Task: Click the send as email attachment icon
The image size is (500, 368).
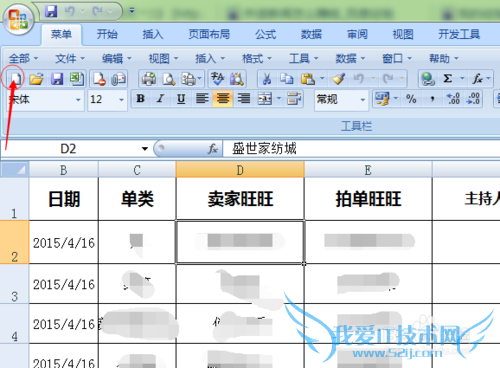Action: (118, 79)
